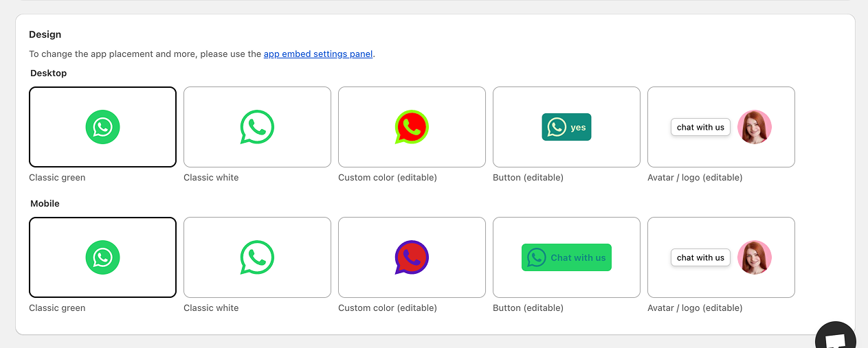Click the Desktop 'chat with us' speech bubble
The height and width of the screenshot is (348, 868).
pos(700,127)
